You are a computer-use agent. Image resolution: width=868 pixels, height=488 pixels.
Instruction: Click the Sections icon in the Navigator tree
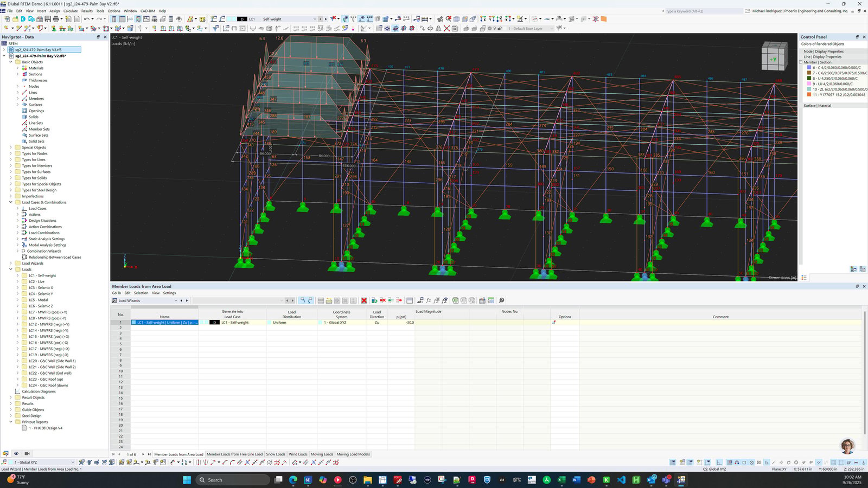click(24, 74)
